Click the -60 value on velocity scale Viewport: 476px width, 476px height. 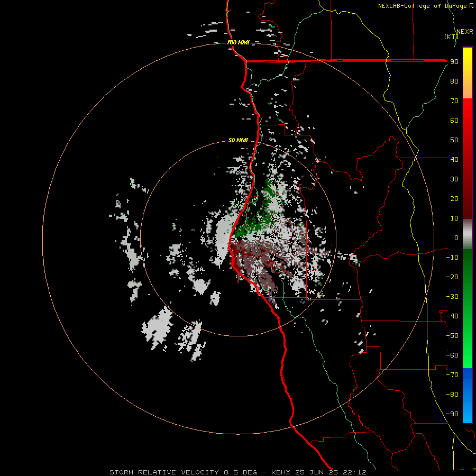pyautogui.click(x=452, y=355)
